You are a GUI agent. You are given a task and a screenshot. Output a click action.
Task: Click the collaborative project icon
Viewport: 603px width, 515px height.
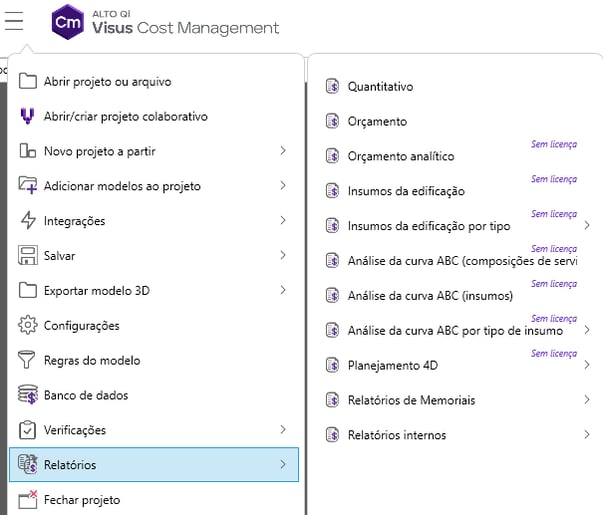[27, 116]
